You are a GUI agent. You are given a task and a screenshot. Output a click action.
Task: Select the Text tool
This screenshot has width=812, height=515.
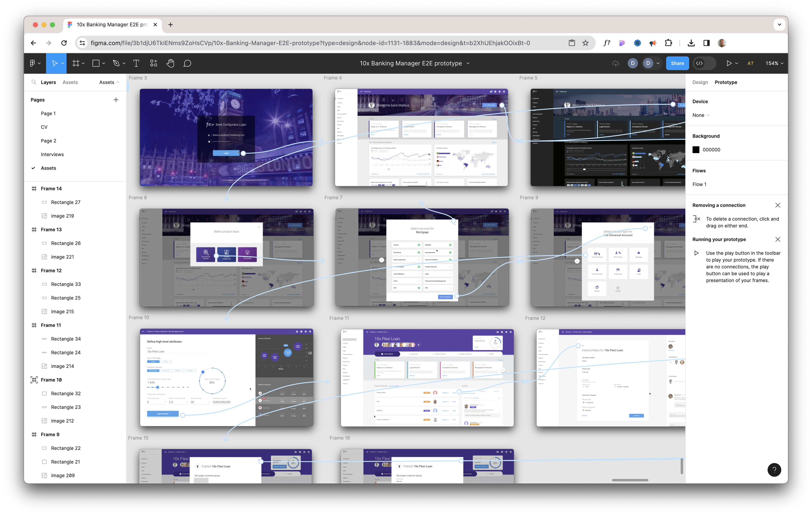pos(136,63)
